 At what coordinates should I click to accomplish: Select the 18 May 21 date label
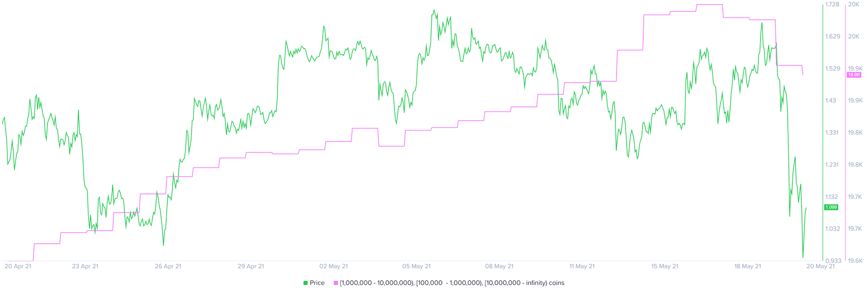(748, 266)
